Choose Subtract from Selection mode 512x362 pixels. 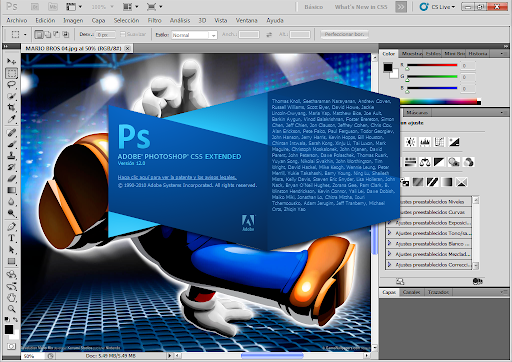click(57, 34)
